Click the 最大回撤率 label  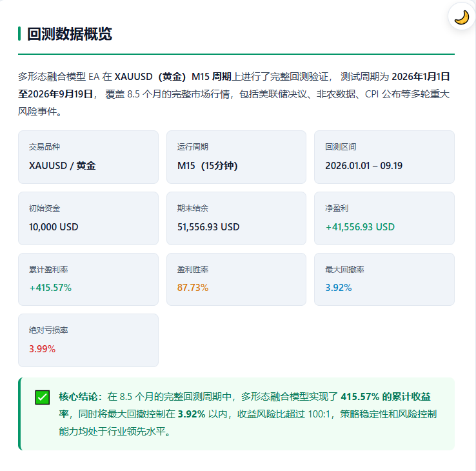(x=344, y=269)
